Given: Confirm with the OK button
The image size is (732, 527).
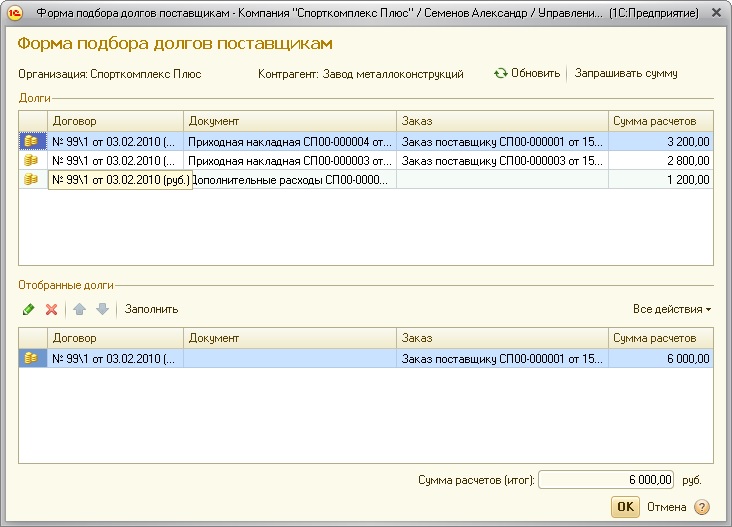Looking at the screenshot, I should tap(626, 507).
